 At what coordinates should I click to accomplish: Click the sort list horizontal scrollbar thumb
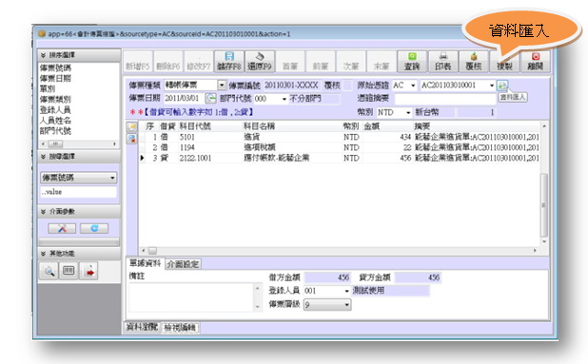tap(55, 144)
